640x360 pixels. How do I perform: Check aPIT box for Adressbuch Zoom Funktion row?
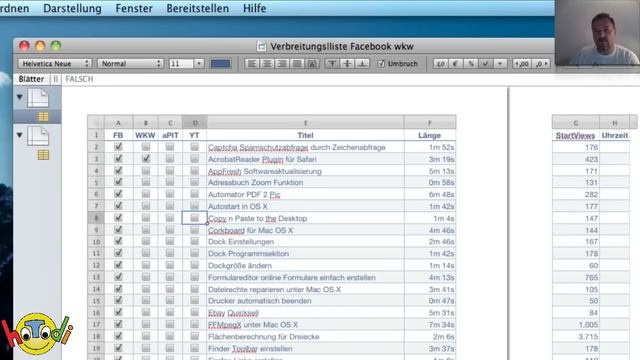(x=170, y=182)
